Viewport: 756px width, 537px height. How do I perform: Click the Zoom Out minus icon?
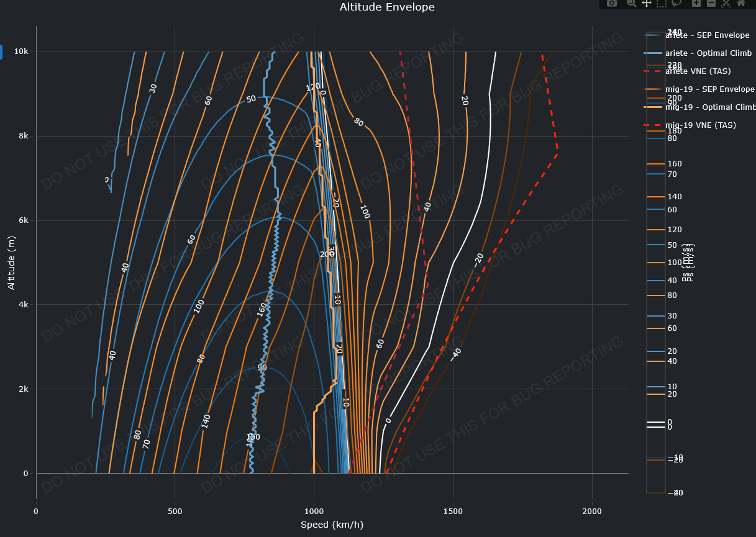pos(711,3)
